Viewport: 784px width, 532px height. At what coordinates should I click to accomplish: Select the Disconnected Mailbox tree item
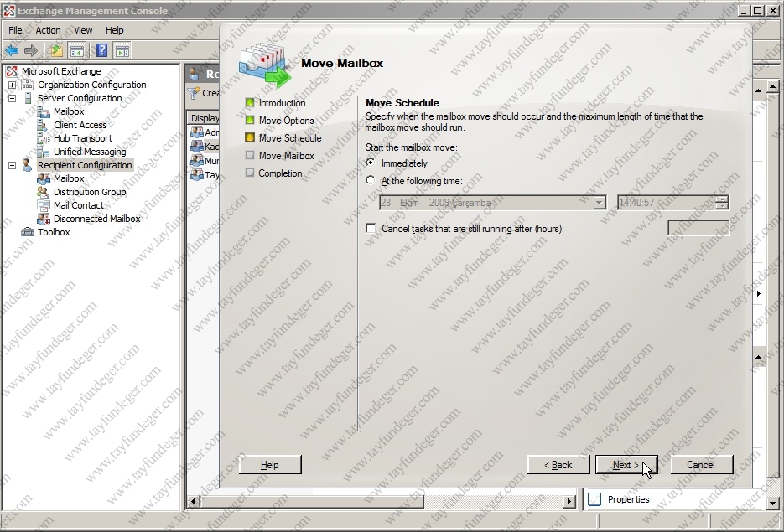[x=97, y=219]
